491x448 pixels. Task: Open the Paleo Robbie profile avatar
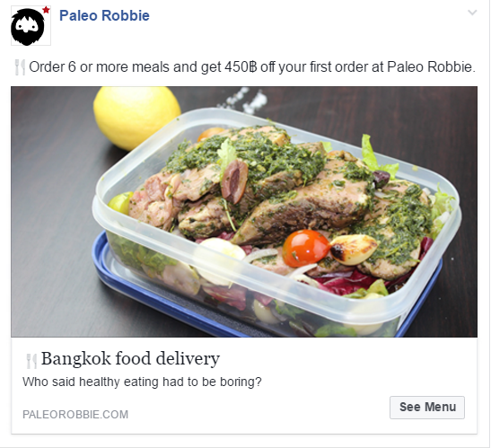click(x=31, y=26)
